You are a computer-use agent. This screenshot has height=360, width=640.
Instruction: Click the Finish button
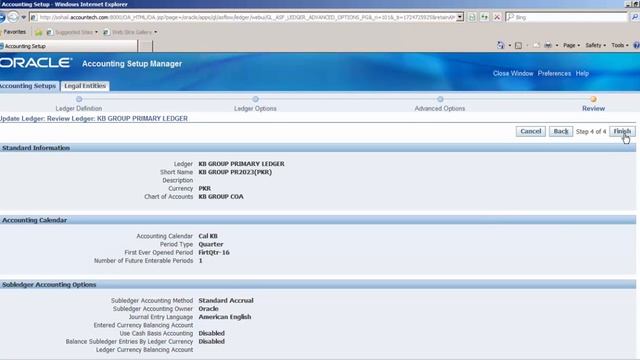(x=622, y=131)
